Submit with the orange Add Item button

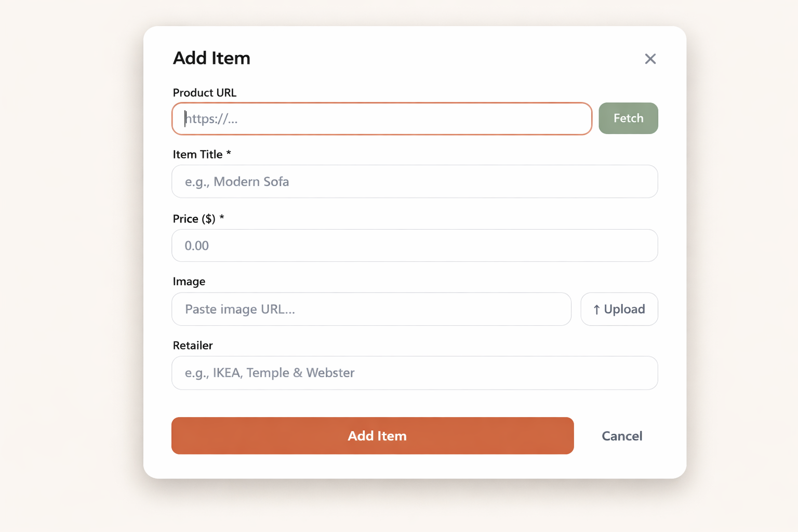pyautogui.click(x=373, y=436)
